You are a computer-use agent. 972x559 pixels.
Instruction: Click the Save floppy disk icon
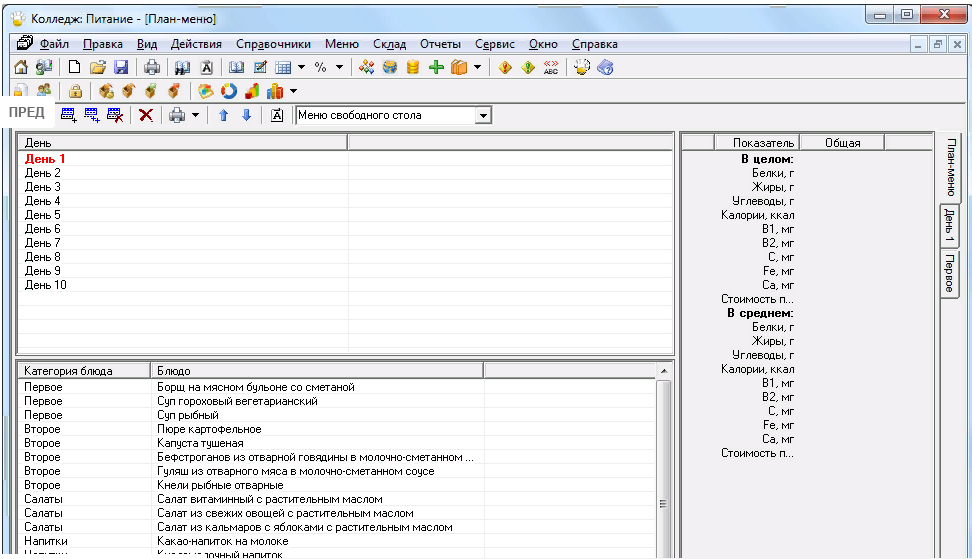point(121,68)
